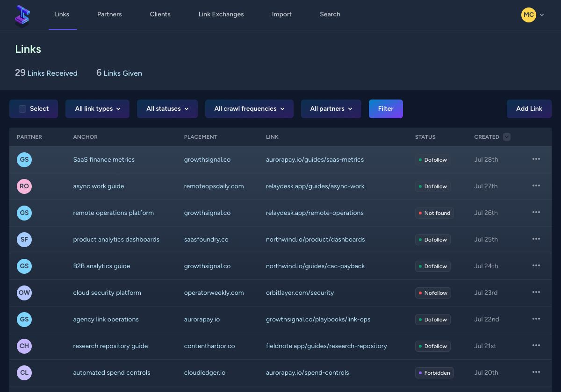561x392 pixels.
Task: Open actions menu for B2B analytics guide row
Action: (x=536, y=265)
